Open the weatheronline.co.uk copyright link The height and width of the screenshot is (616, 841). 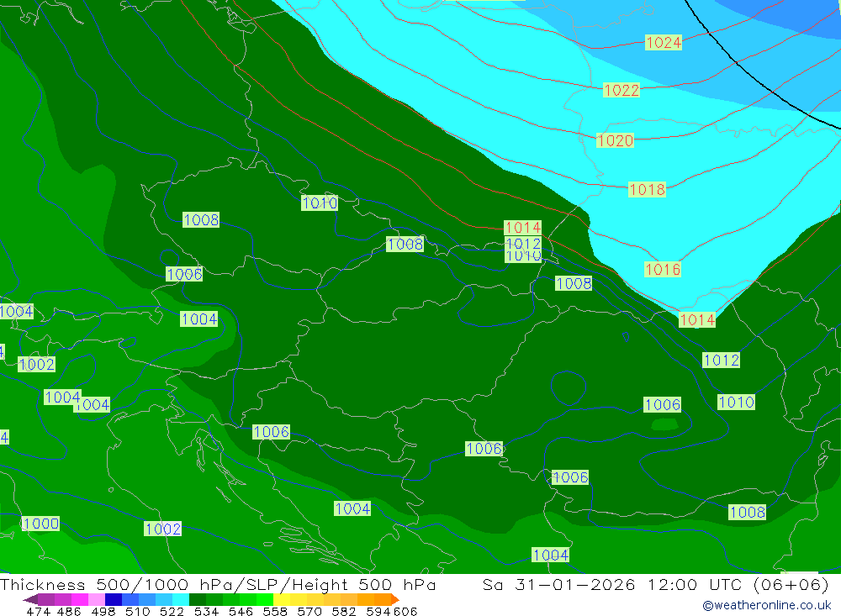pos(766,605)
